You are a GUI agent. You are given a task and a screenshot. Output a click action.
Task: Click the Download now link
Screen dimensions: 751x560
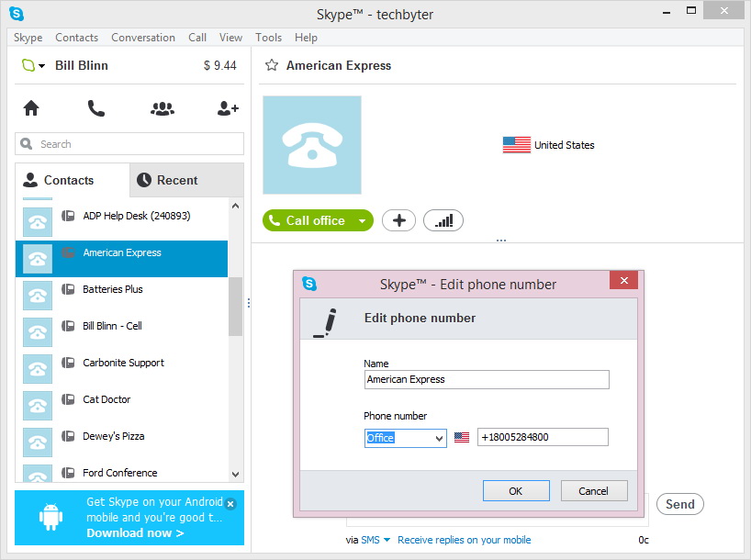135,533
